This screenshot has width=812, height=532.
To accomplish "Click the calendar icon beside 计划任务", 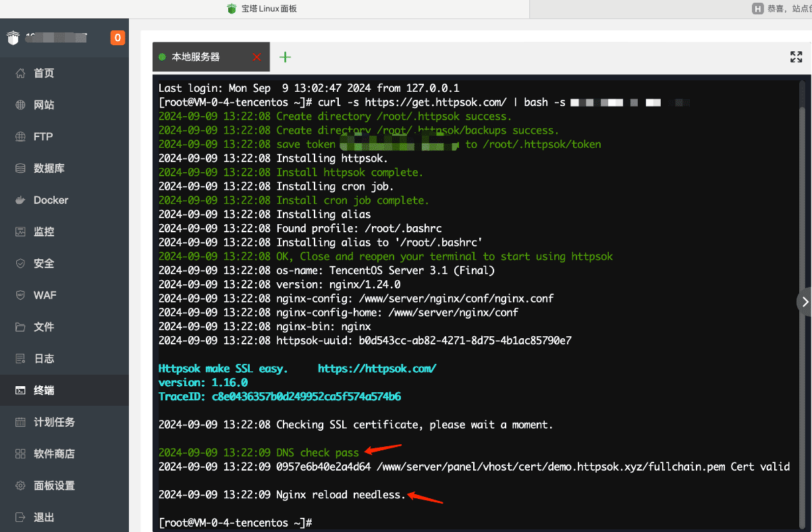I will [x=20, y=422].
